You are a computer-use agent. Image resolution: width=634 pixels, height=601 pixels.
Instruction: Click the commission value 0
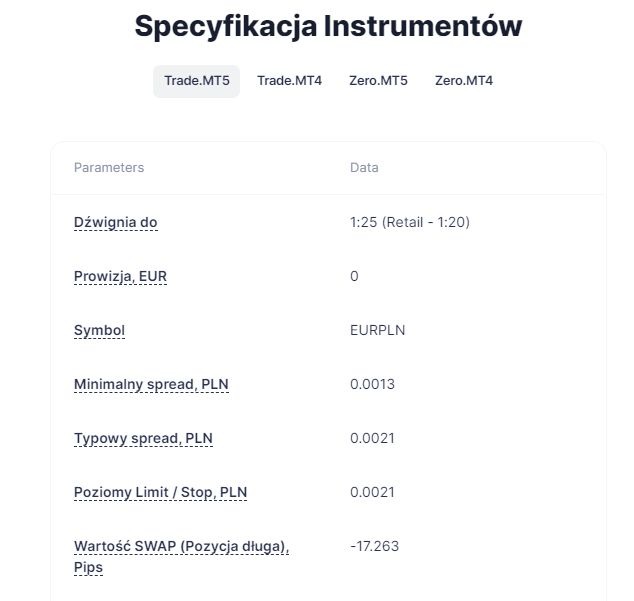click(354, 276)
